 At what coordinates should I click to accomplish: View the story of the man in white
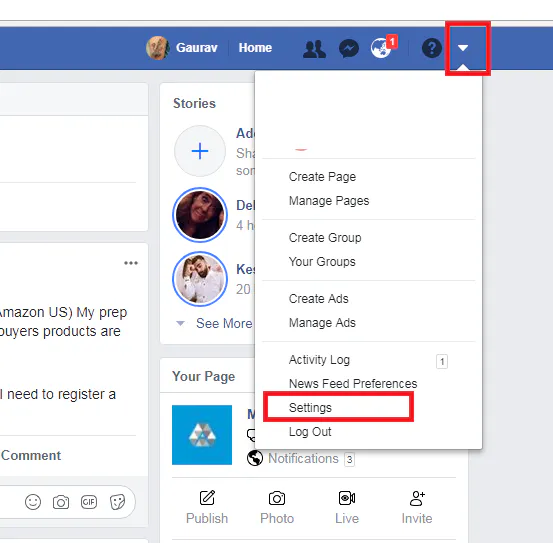pyautogui.click(x=200, y=279)
